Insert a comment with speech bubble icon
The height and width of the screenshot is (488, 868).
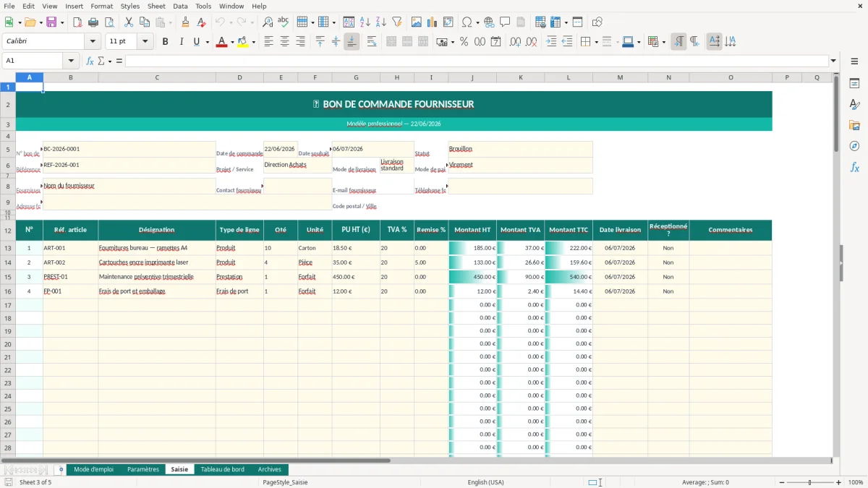(x=505, y=22)
